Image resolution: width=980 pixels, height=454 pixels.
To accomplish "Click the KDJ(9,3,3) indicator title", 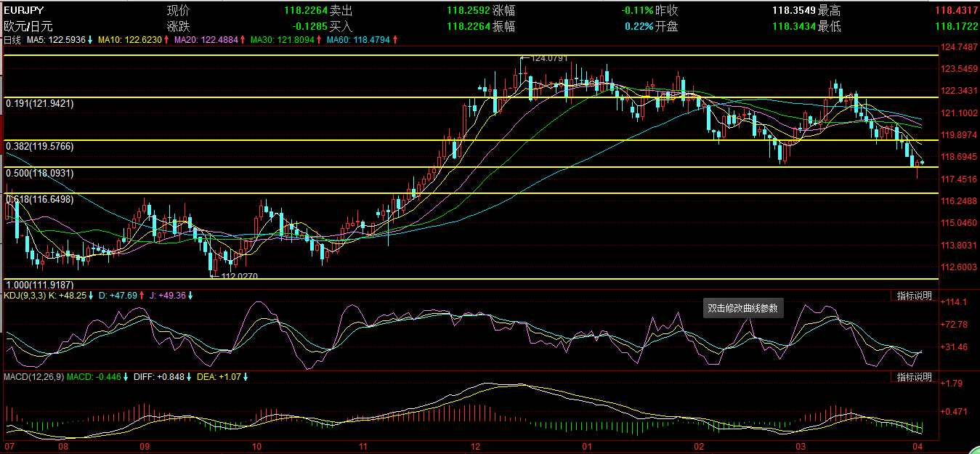I will (23, 296).
